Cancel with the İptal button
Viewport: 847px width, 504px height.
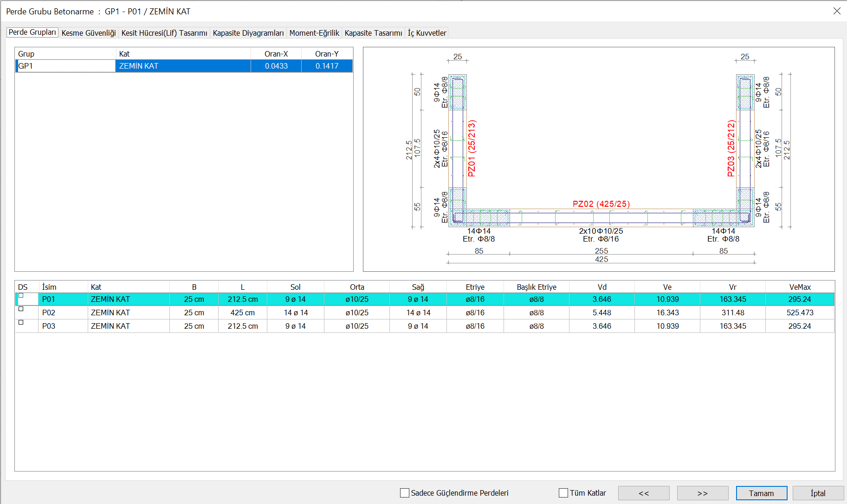[x=818, y=493]
